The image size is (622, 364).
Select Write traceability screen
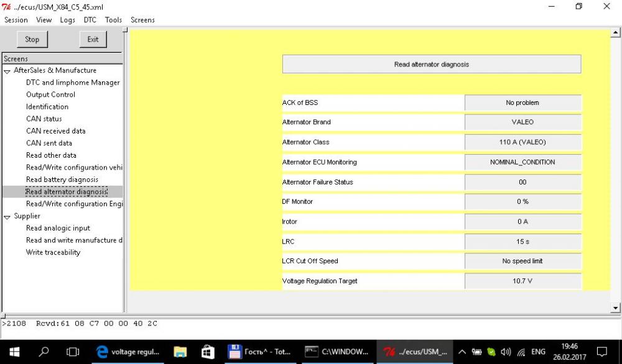pos(53,252)
